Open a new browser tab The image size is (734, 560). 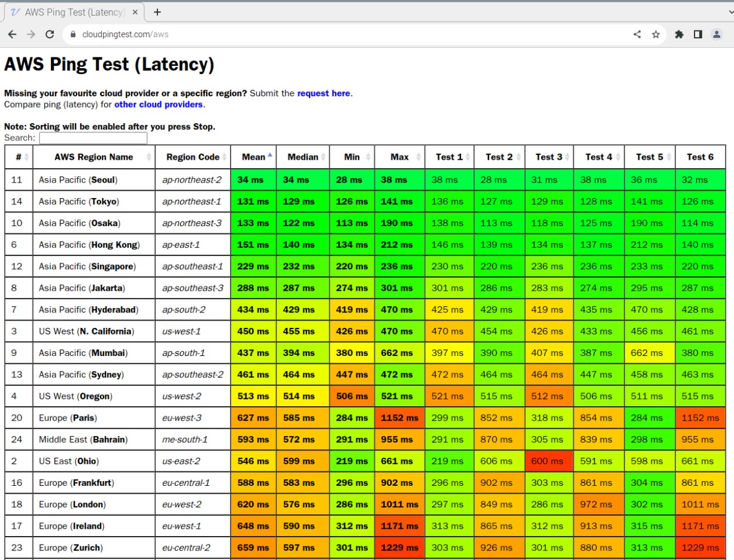click(157, 12)
